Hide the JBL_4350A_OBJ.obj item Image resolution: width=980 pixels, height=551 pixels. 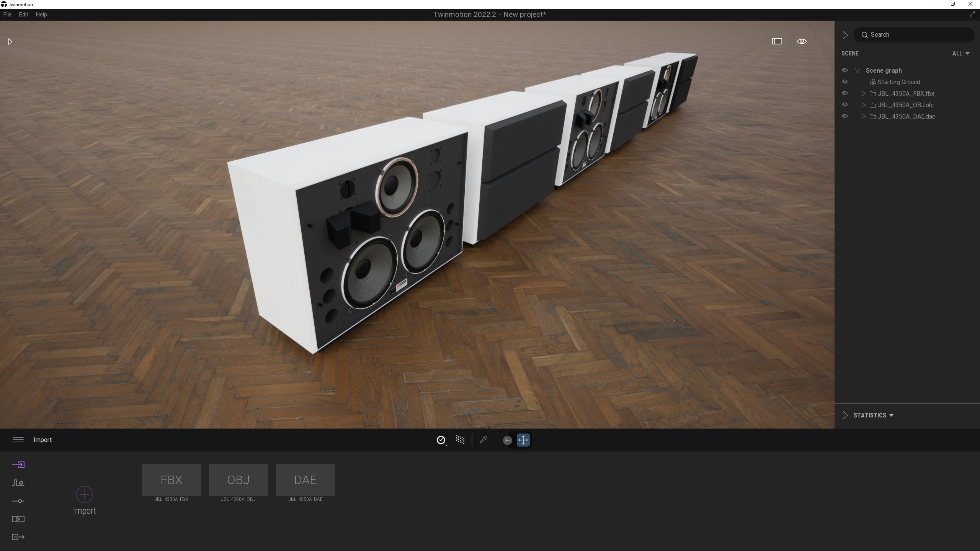(x=844, y=105)
